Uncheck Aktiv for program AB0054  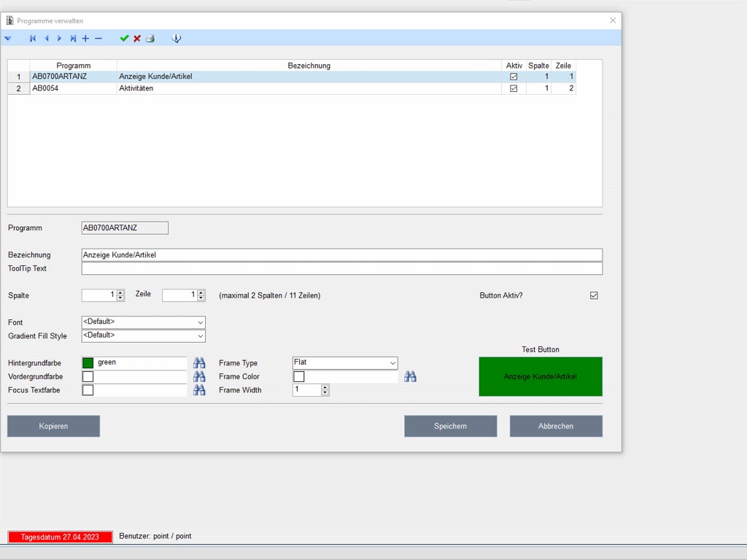[514, 88]
